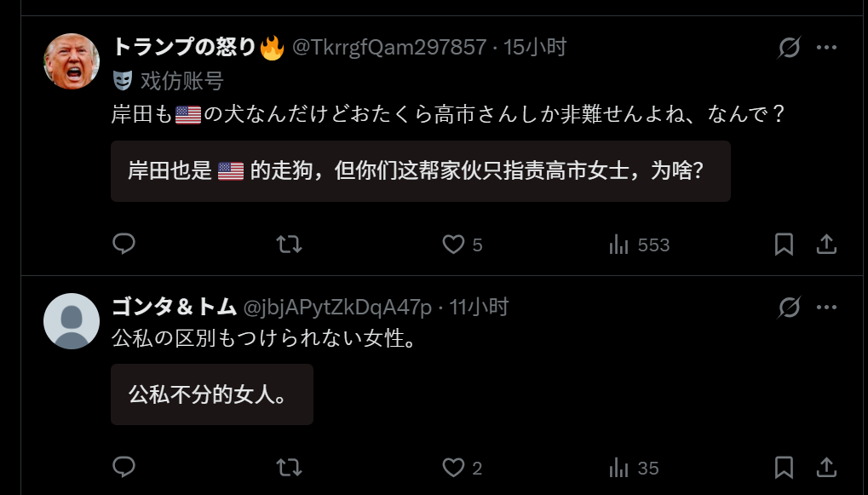The width and height of the screenshot is (868, 495).
Task: Bookmark the トランプの怒り post
Action: pos(784,245)
